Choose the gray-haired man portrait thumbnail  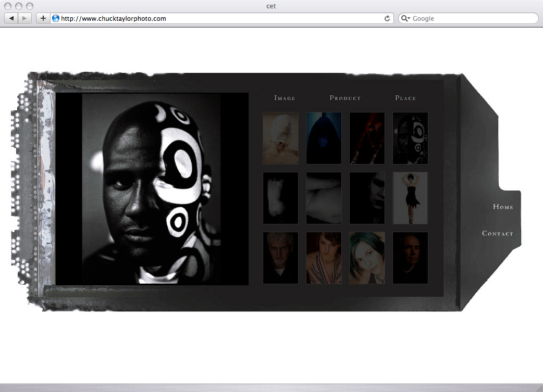pyautogui.click(x=280, y=258)
